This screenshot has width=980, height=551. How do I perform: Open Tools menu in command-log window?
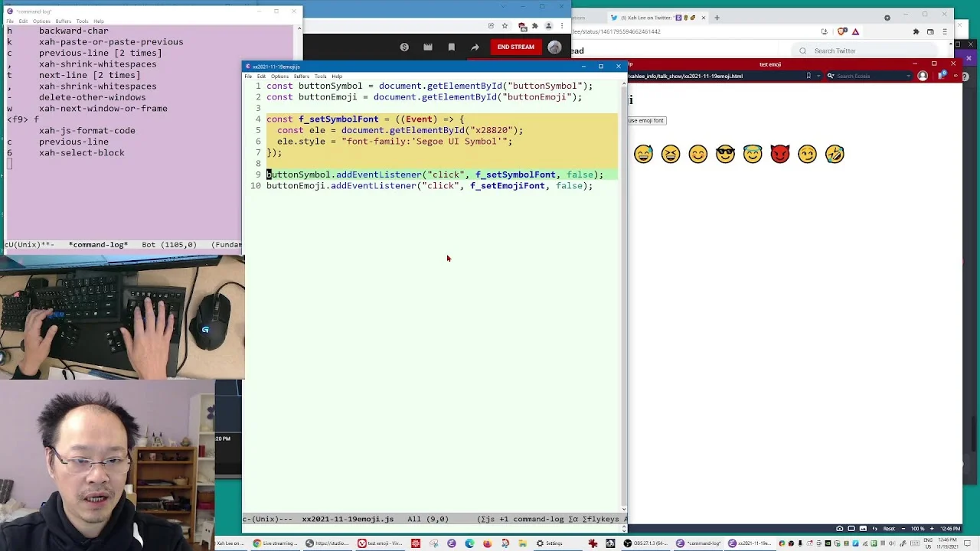pos(82,21)
